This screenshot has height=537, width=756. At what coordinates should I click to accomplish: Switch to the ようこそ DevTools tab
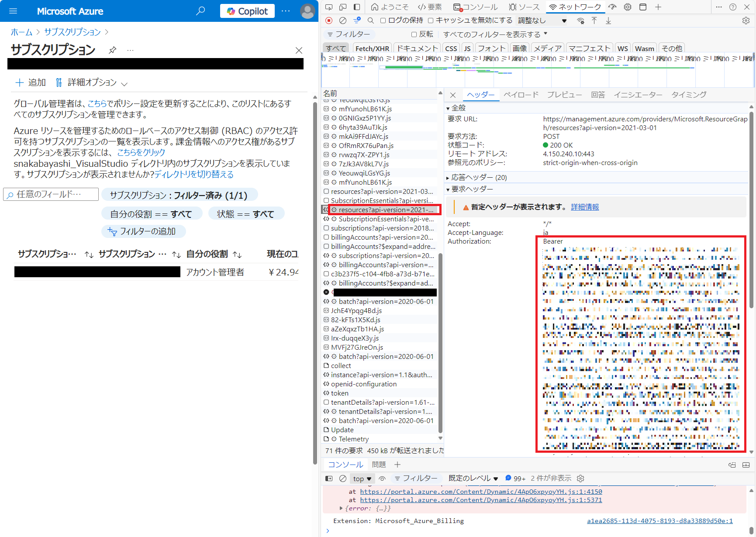[390, 7]
